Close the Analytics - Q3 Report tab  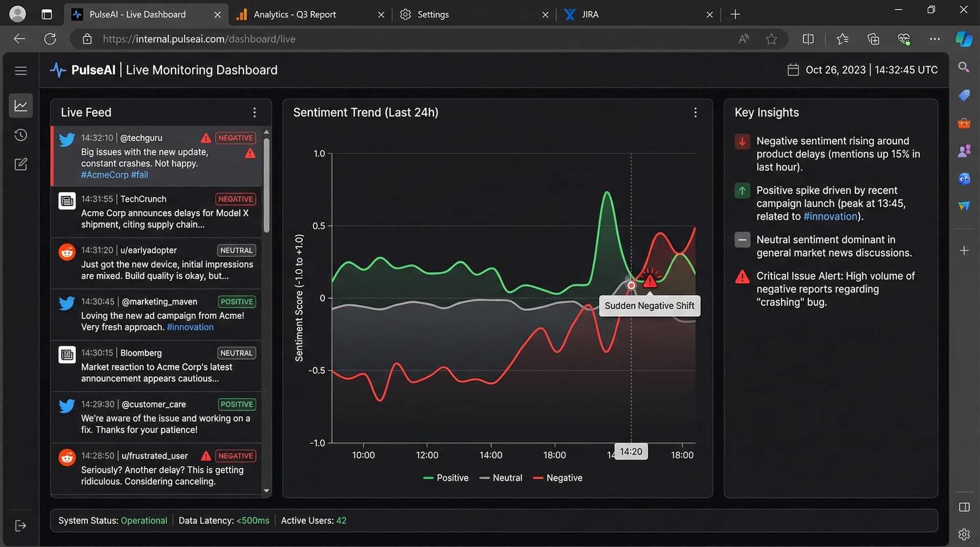click(381, 15)
